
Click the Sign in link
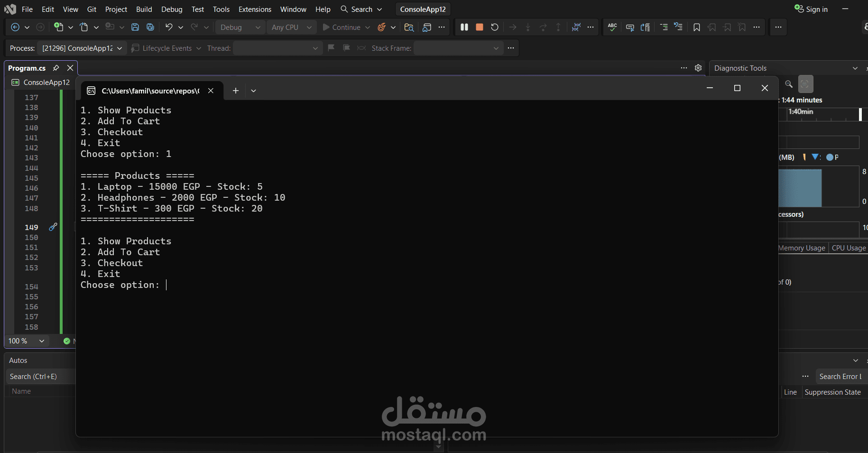pyautogui.click(x=817, y=9)
